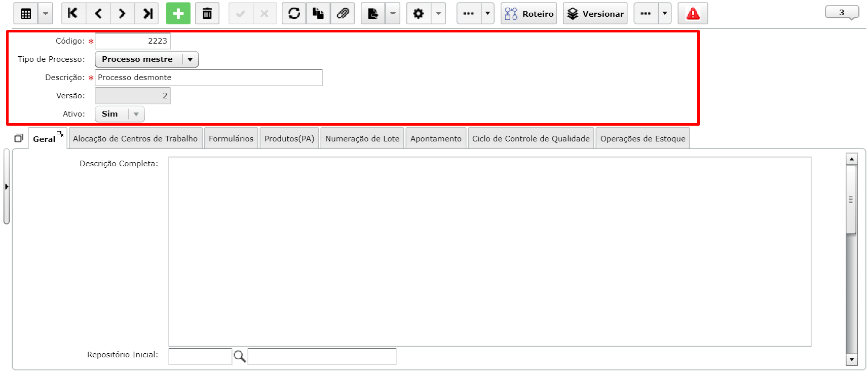Viewport: 868px width, 372px height.
Task: Open Ciclo de Controle de Qualidade tab
Action: [531, 139]
